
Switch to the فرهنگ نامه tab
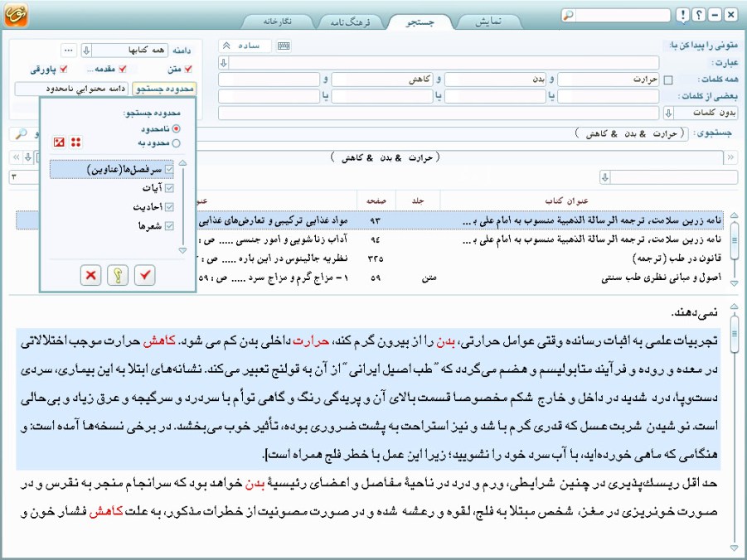point(351,22)
